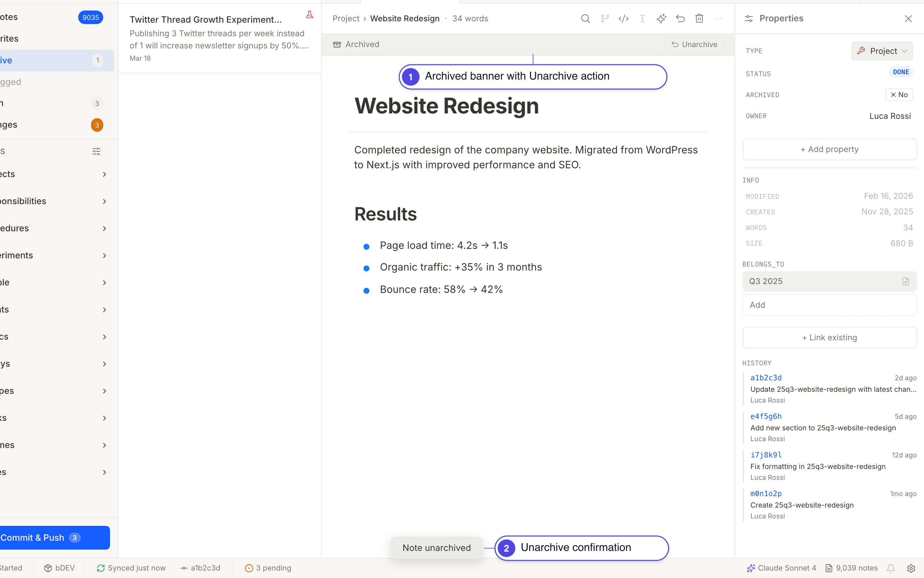Click the 9,039 notes count indicator
This screenshot has width=924, height=578.
click(x=851, y=568)
